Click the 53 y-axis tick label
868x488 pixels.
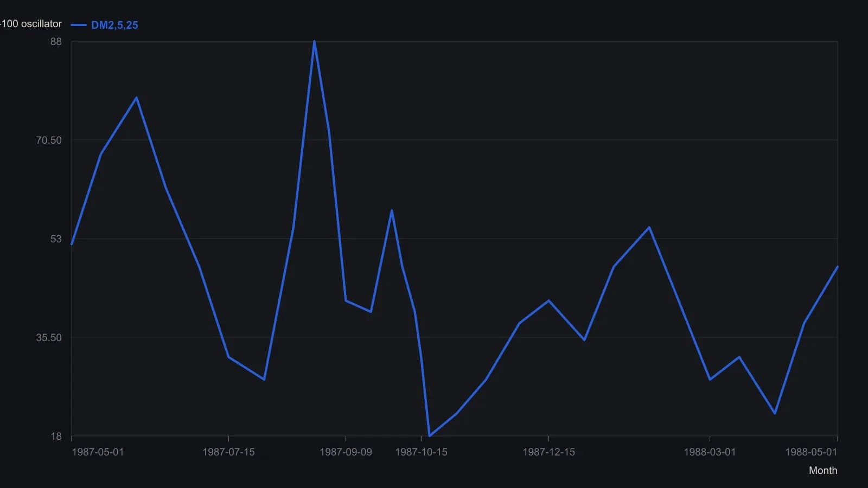[56, 239]
